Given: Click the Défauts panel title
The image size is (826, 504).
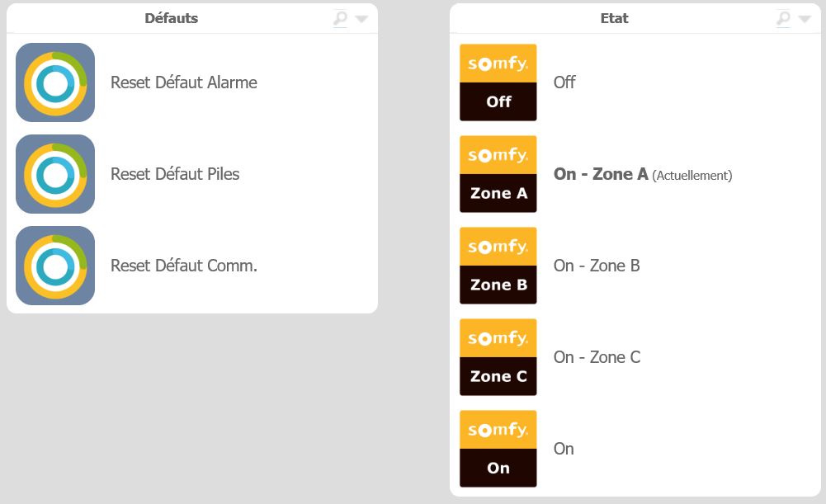Looking at the screenshot, I should pos(171,18).
